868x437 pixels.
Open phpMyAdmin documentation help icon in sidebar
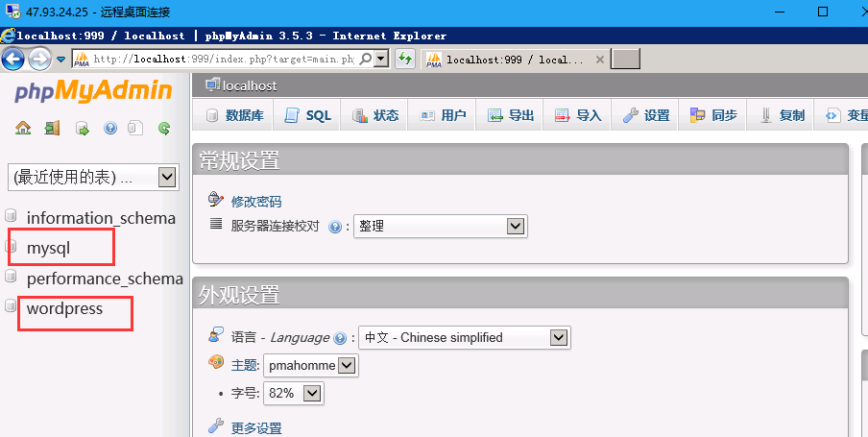(x=110, y=128)
